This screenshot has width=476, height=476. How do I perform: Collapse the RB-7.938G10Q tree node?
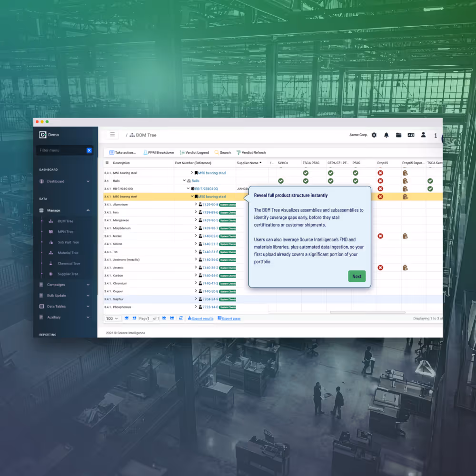(188, 188)
